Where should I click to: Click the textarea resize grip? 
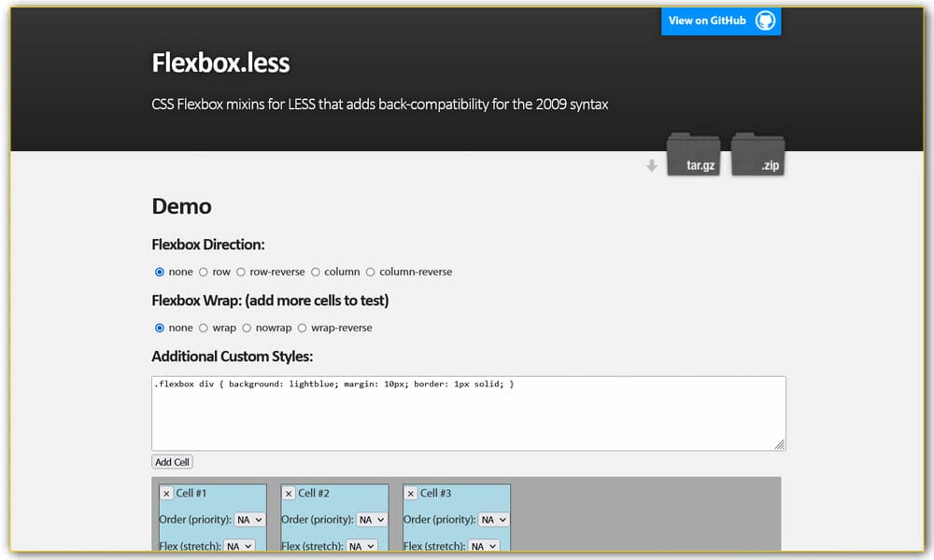point(780,446)
